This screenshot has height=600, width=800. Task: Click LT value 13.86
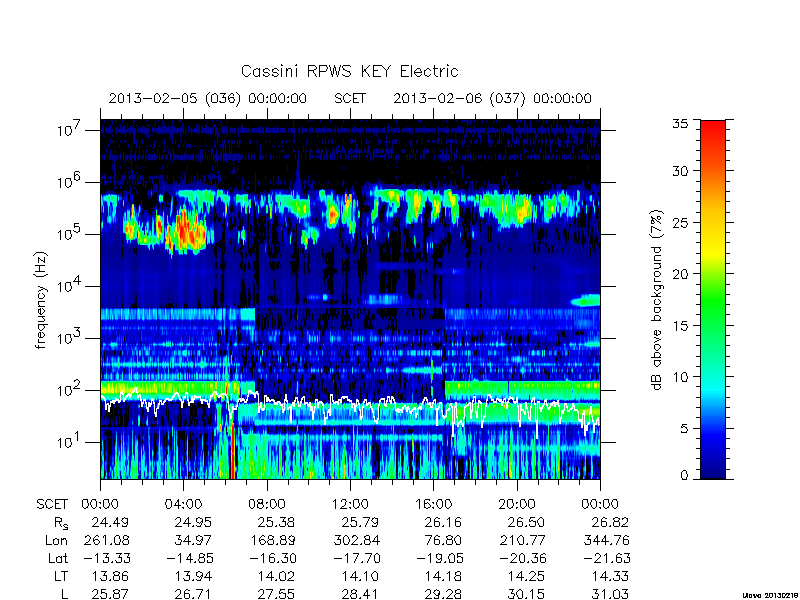[110, 576]
